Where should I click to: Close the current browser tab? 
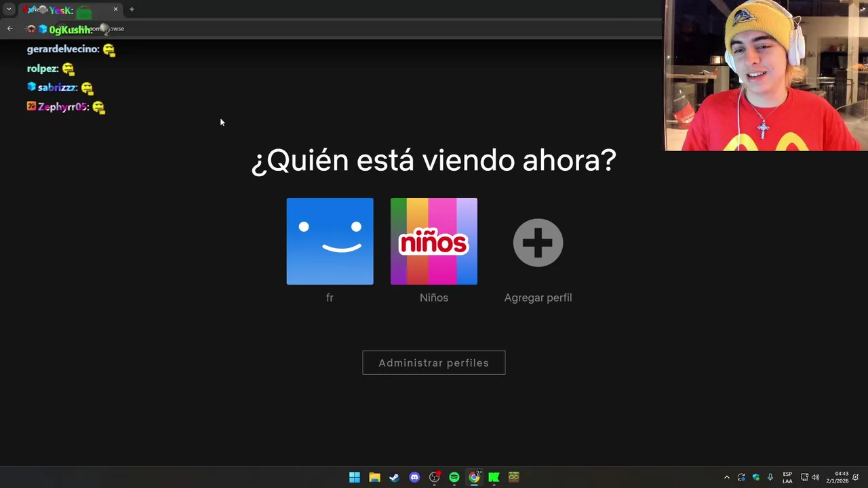[x=115, y=9]
